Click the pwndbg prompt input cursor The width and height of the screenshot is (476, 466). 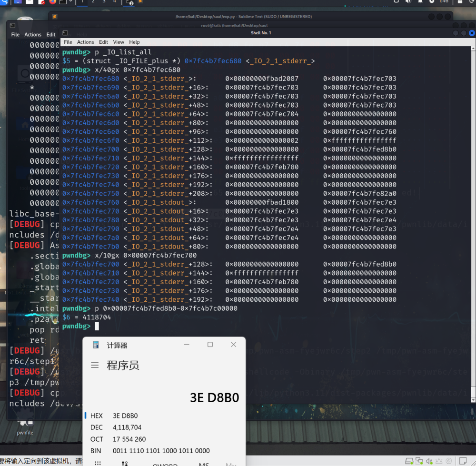coord(97,326)
